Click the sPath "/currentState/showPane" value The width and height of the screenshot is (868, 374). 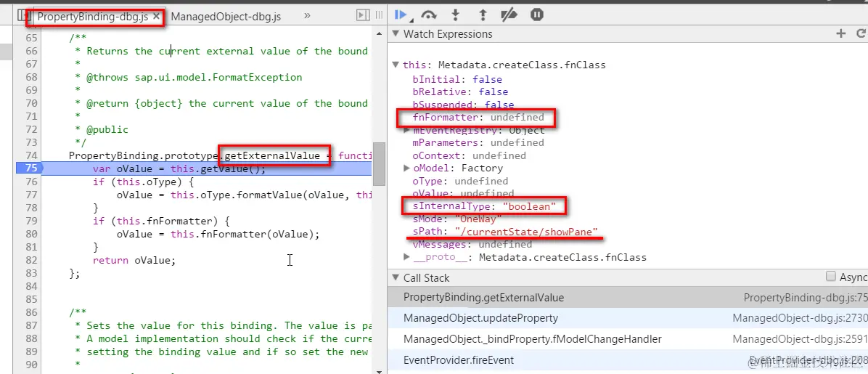coord(526,232)
